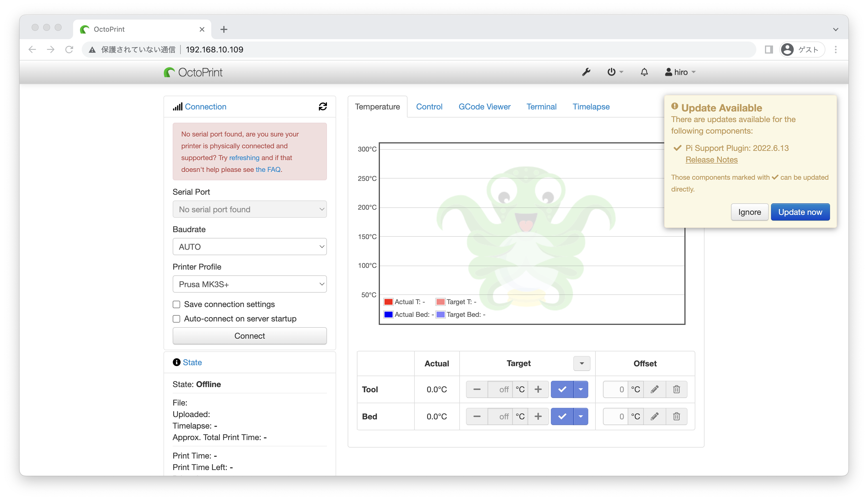Toggle Actual Bed blue legend swatch
The width and height of the screenshot is (868, 500).
[x=388, y=315]
